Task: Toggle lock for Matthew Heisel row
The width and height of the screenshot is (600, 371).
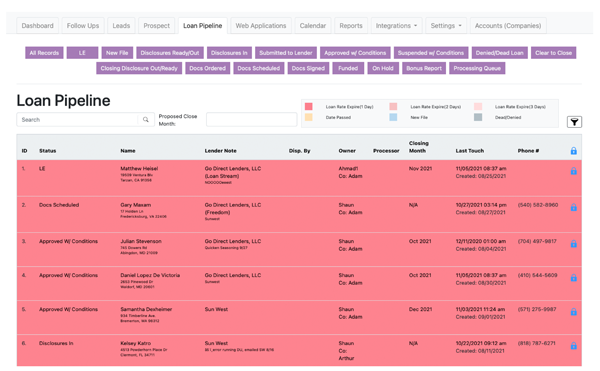Action: pos(573,171)
